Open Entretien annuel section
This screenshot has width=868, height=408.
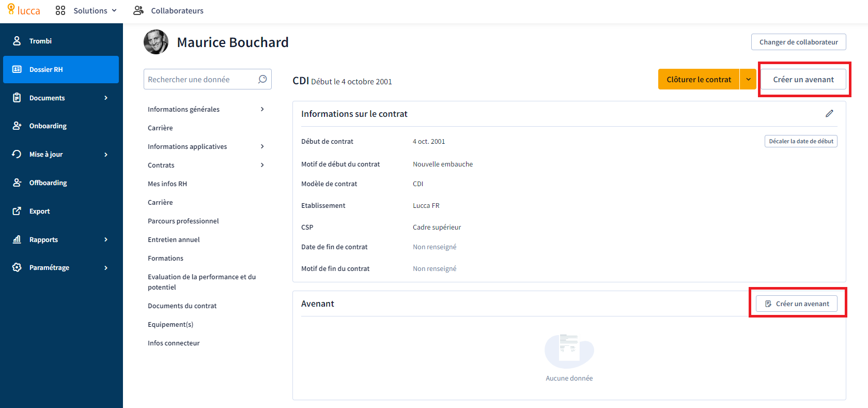[x=174, y=239]
